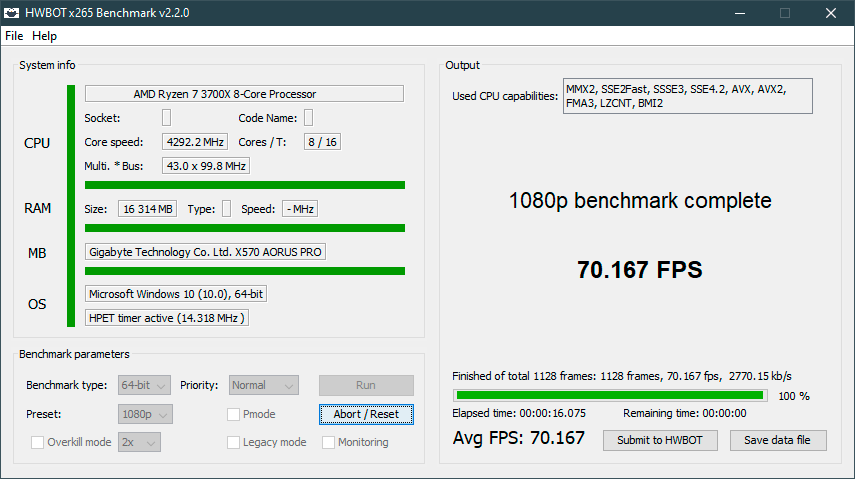
Task: Click the empty Code Name field
Action: pyautogui.click(x=308, y=118)
